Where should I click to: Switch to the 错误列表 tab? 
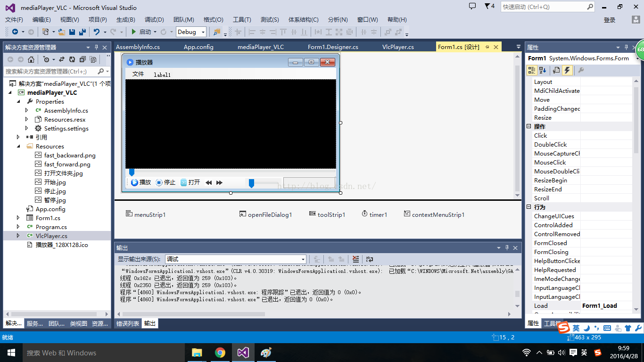coord(128,323)
